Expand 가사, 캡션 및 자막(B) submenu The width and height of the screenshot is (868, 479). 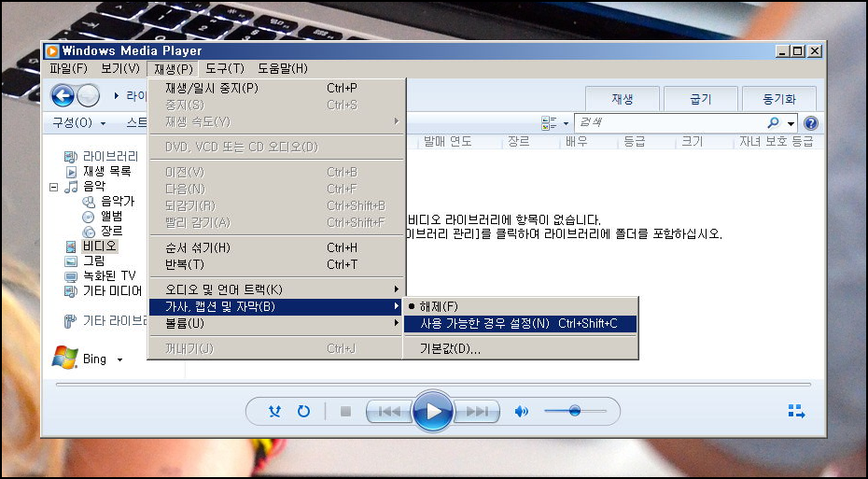pyautogui.click(x=277, y=307)
